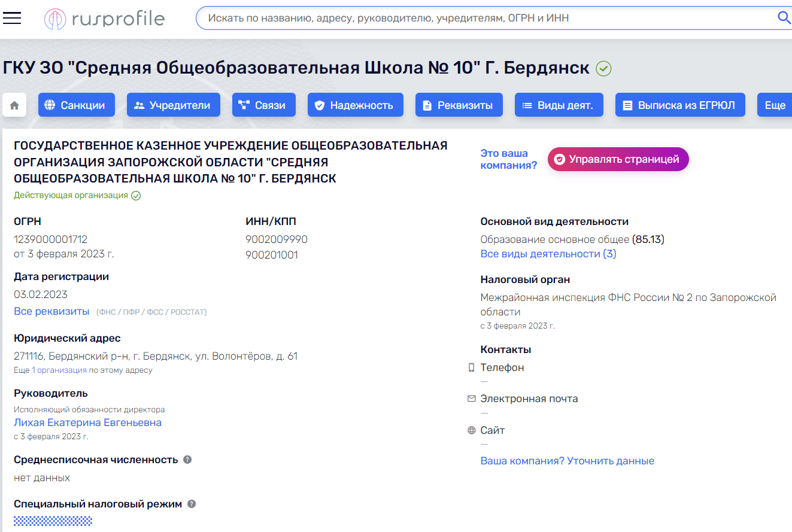
Task: Select the Надежность tab
Action: (354, 105)
